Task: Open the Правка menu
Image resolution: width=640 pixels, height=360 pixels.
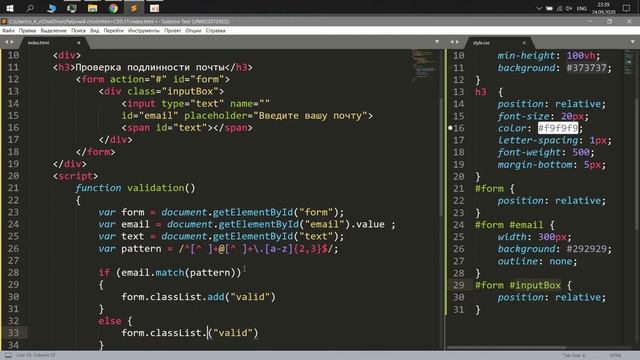Action: [27, 31]
